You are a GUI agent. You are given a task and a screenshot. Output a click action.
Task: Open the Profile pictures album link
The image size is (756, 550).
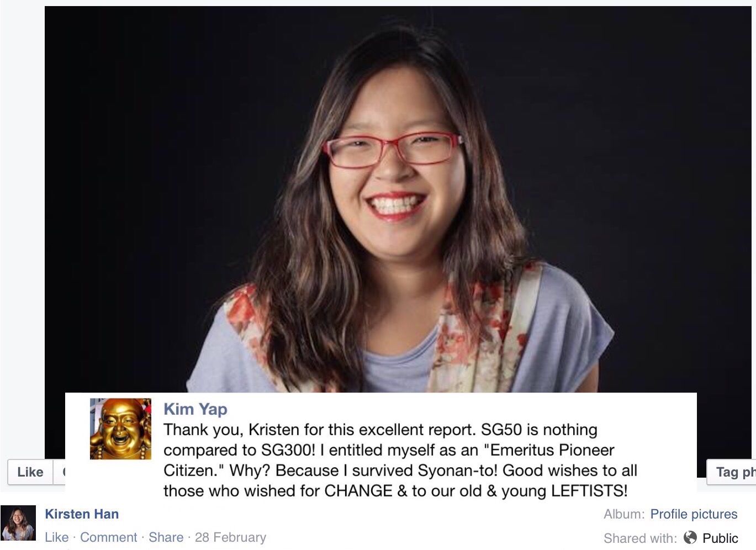(694, 514)
